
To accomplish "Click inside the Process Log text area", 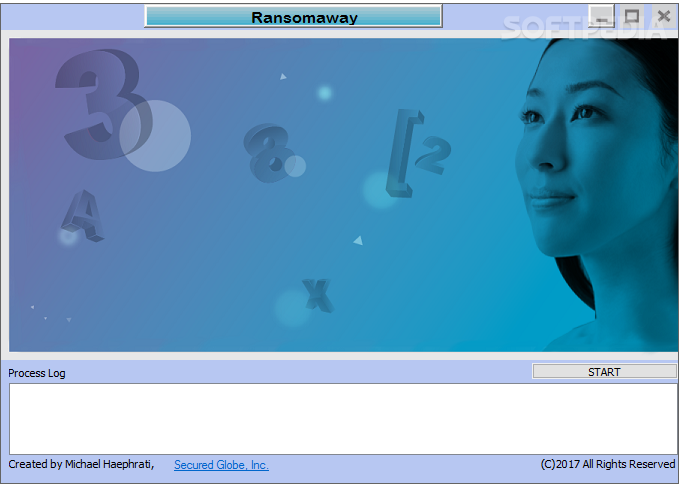I will pyautogui.click(x=343, y=419).
